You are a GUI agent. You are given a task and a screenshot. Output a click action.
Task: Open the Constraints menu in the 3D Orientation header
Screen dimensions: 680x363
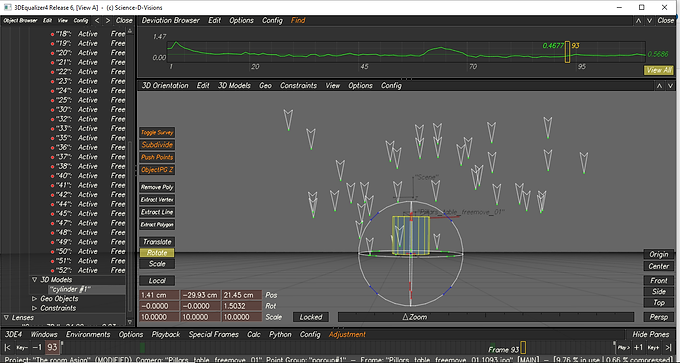(298, 86)
